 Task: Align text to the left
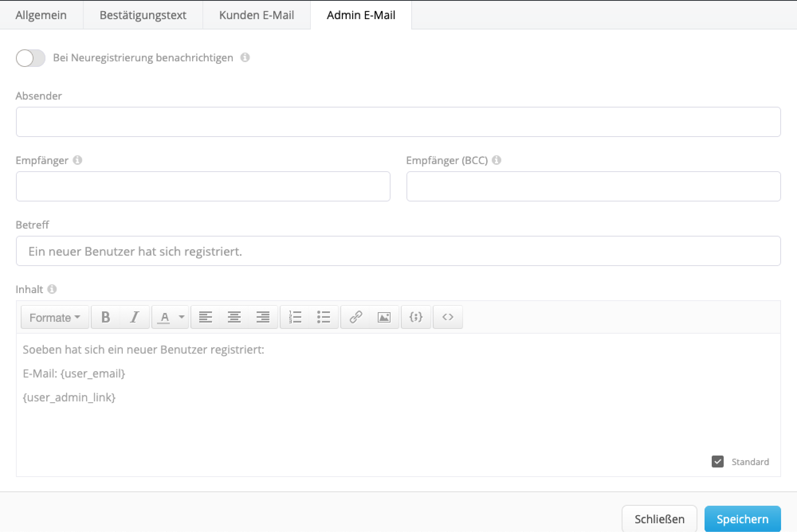pos(205,317)
